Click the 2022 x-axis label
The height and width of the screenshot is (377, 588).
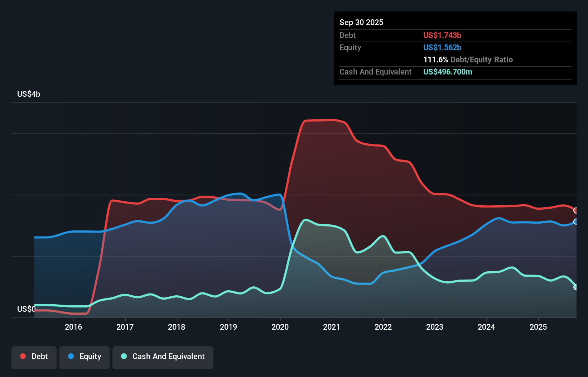(383, 327)
